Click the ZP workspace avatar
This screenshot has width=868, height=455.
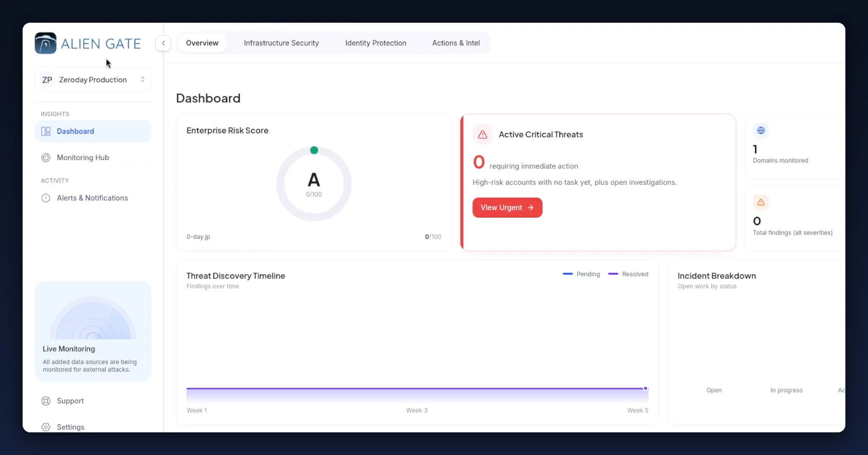(x=47, y=80)
